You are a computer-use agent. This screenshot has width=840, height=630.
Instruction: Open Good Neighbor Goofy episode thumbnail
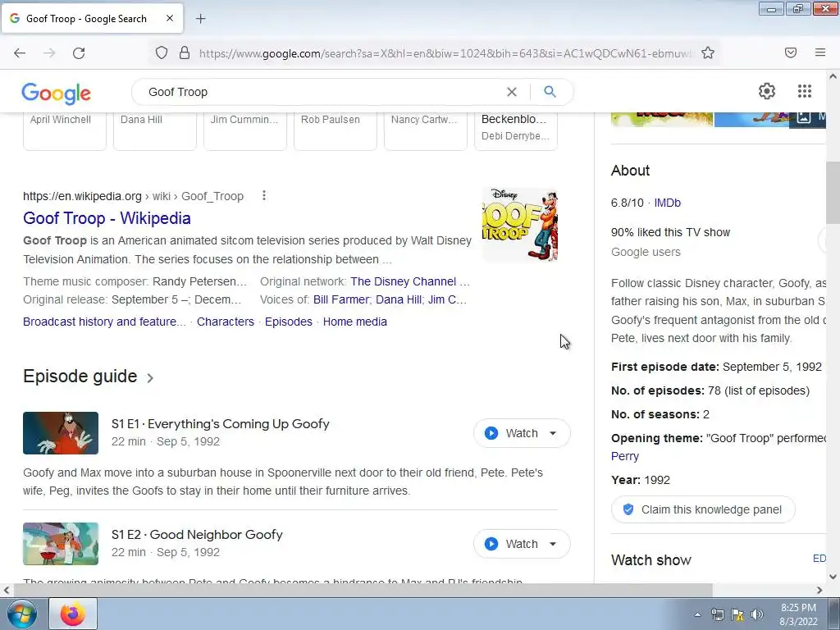61,544
